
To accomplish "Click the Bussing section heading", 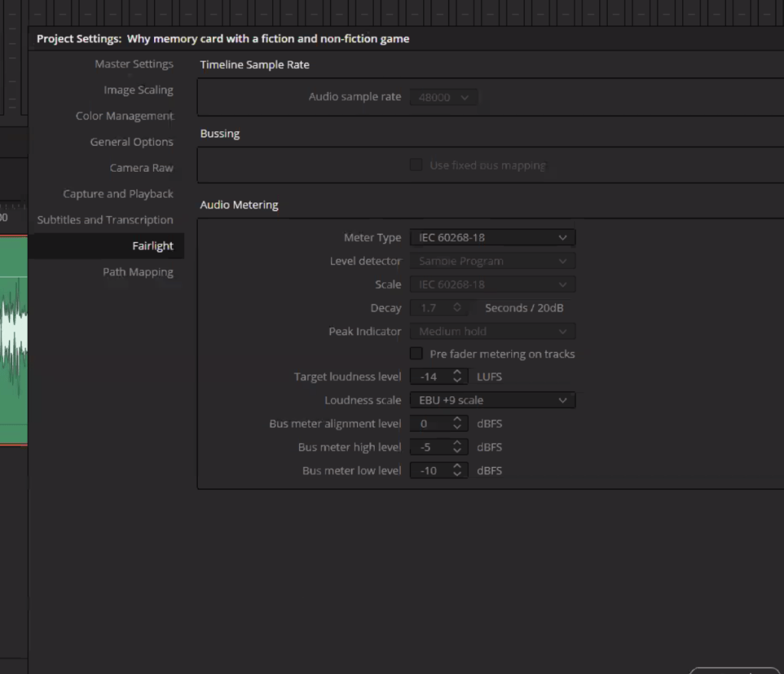I will [x=220, y=133].
